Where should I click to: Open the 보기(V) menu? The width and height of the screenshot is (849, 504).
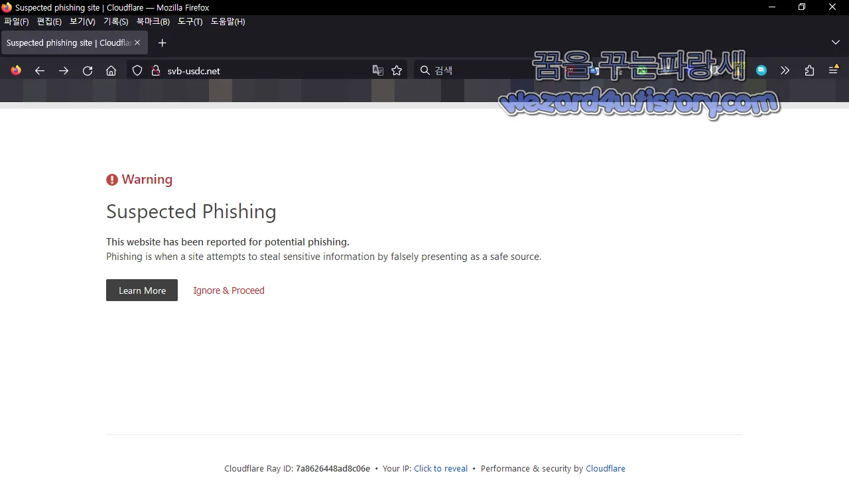point(82,22)
